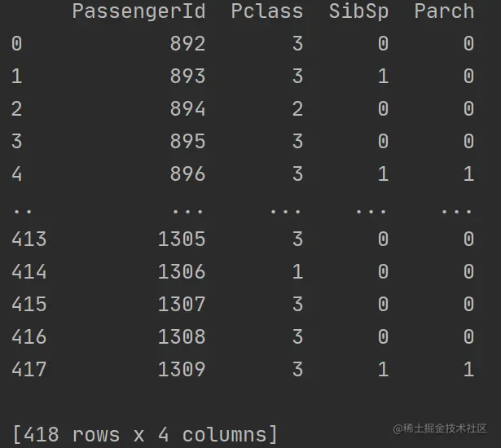This screenshot has width=501, height=448.
Task: Click PassengerId value 896
Action: 187,174
